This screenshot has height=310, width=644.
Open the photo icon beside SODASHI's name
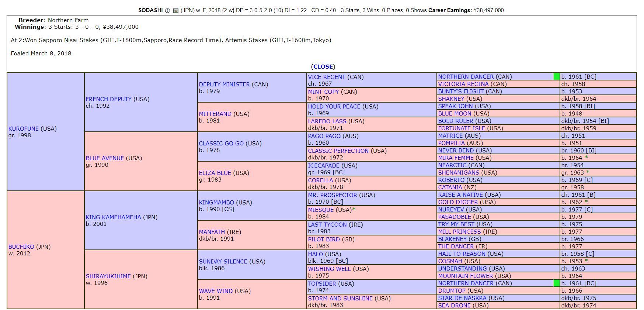pos(176,11)
